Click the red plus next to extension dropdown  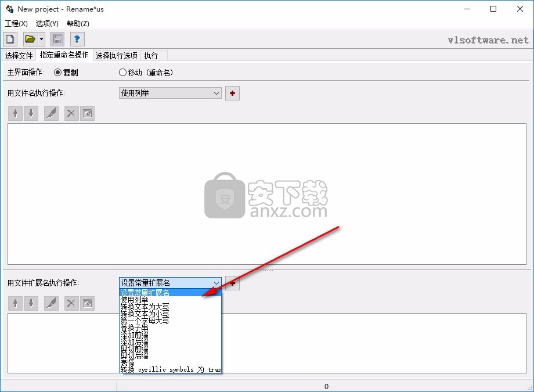coord(233,283)
